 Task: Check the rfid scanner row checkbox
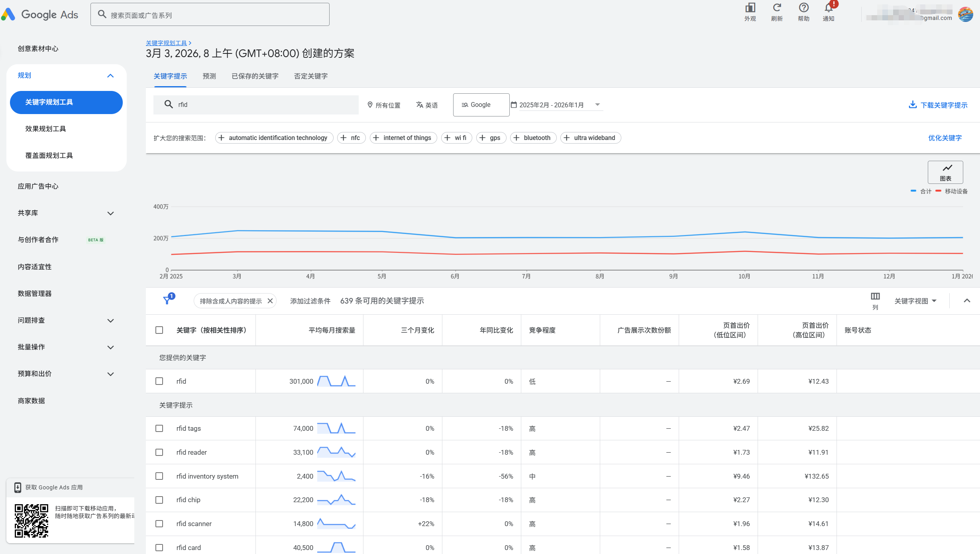(x=159, y=524)
